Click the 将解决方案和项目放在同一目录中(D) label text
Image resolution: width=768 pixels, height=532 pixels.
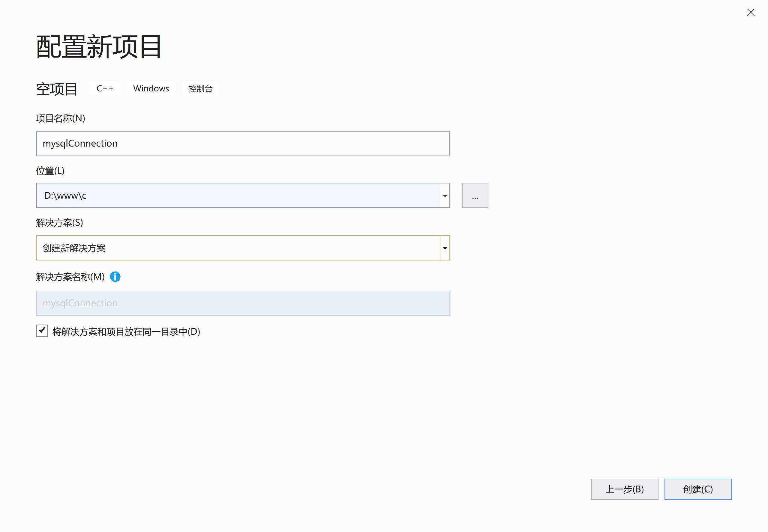click(126, 332)
